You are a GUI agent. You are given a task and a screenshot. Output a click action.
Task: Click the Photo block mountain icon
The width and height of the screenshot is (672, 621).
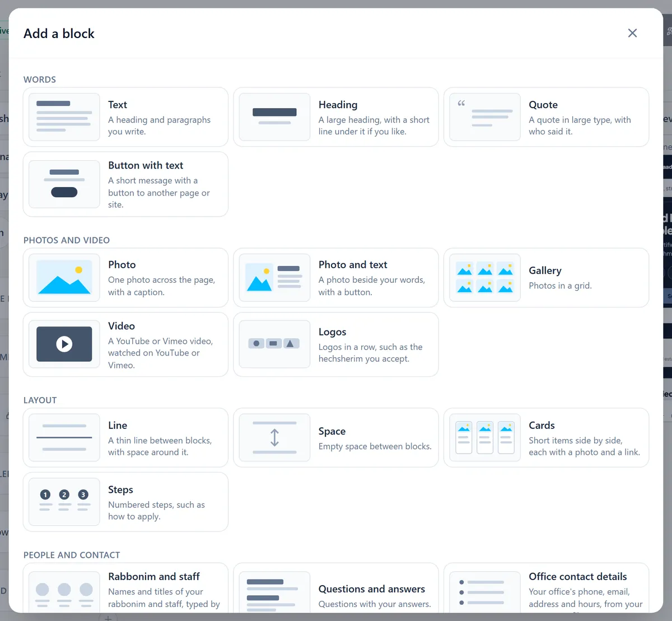coord(64,278)
